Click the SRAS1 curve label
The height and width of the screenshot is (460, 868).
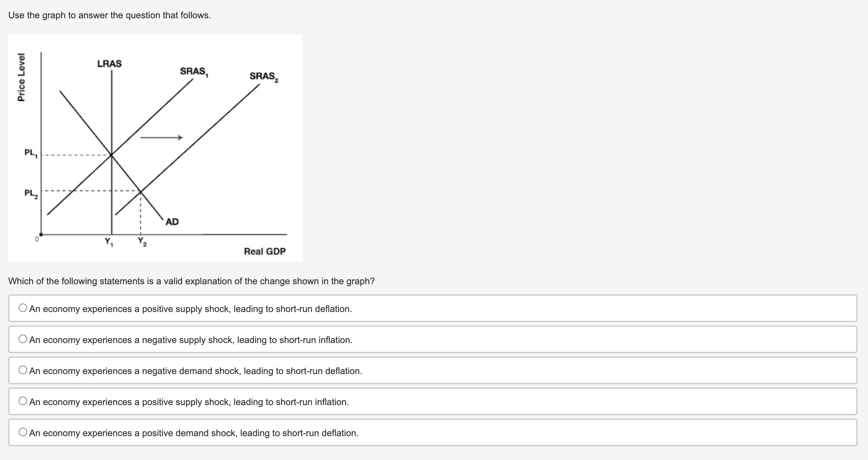click(194, 72)
